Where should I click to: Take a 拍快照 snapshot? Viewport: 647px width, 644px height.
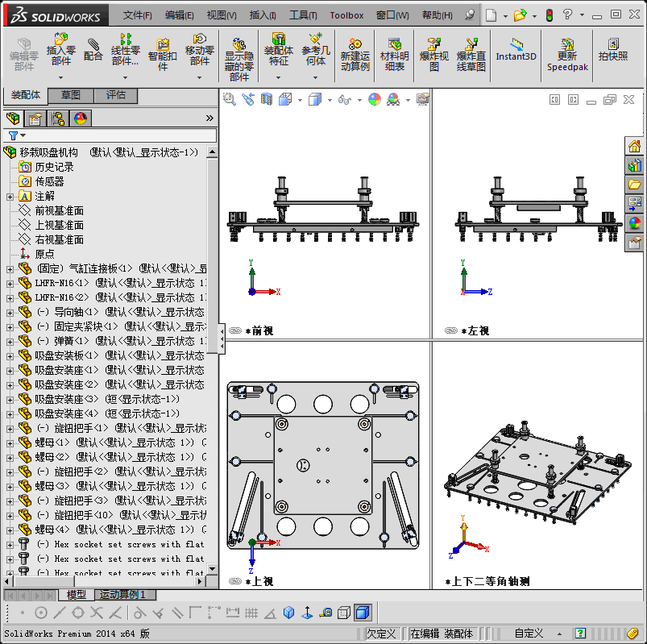pos(613,49)
